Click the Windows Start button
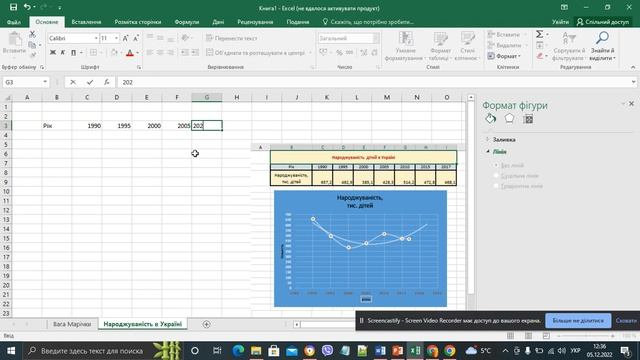 tap(11, 351)
